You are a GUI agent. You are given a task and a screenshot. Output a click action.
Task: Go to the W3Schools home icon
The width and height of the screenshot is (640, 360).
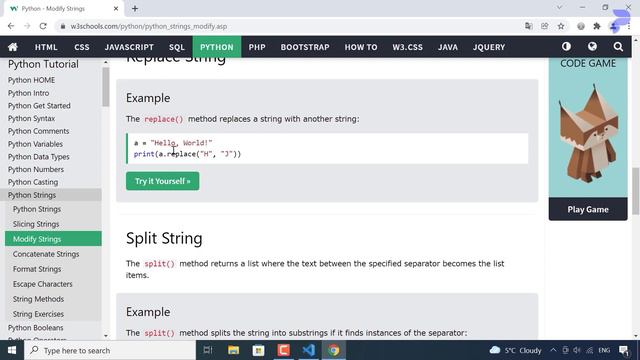13,47
